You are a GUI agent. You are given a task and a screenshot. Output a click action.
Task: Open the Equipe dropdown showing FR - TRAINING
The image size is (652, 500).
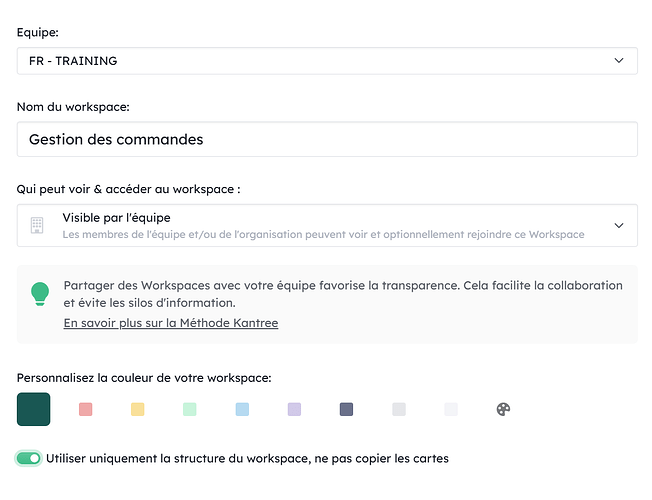326,61
